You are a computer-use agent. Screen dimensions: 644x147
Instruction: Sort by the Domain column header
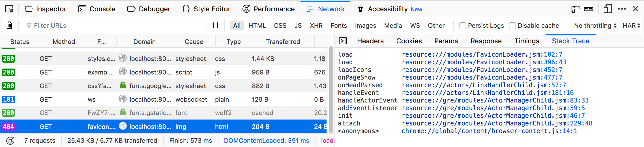145,42
